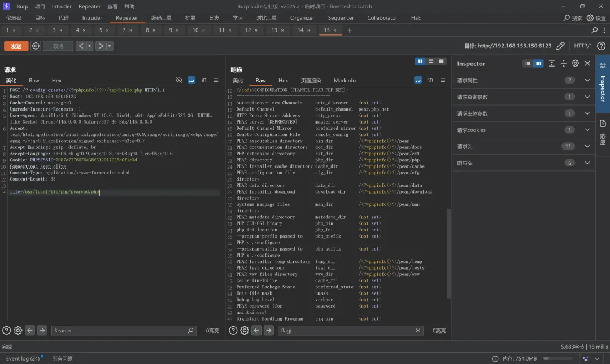Toggle word wrap in the request editor
This screenshot has height=364, width=610.
(191, 80)
